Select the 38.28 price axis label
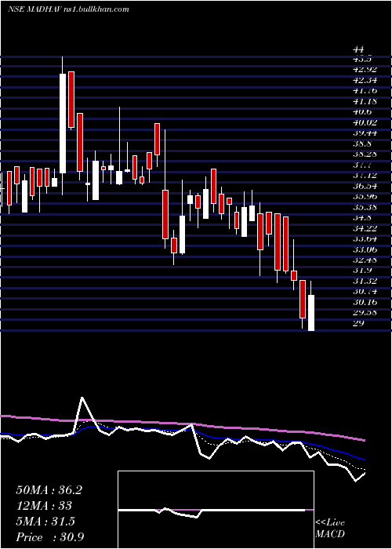Screen dimensions: 392x549 pos(365,155)
